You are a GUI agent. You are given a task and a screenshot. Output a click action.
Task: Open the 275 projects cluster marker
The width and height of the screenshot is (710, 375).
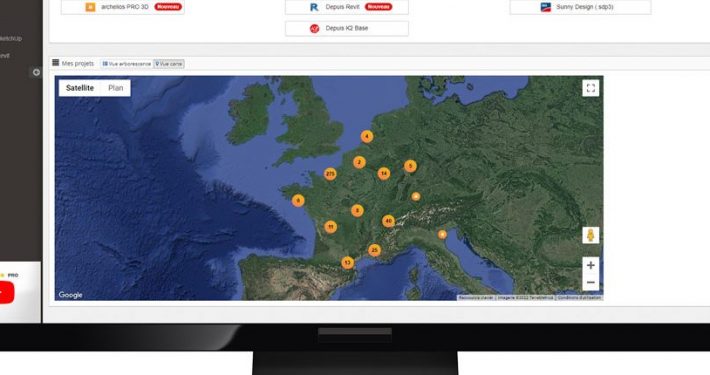tap(330, 173)
